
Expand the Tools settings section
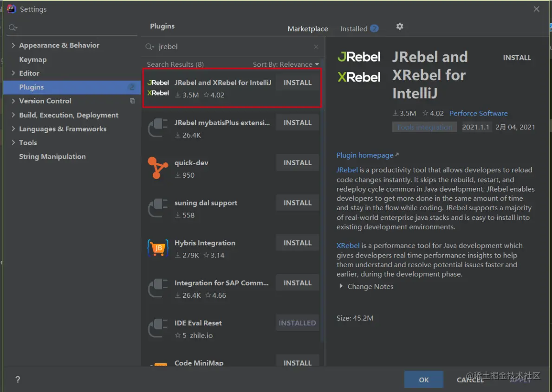coord(13,142)
